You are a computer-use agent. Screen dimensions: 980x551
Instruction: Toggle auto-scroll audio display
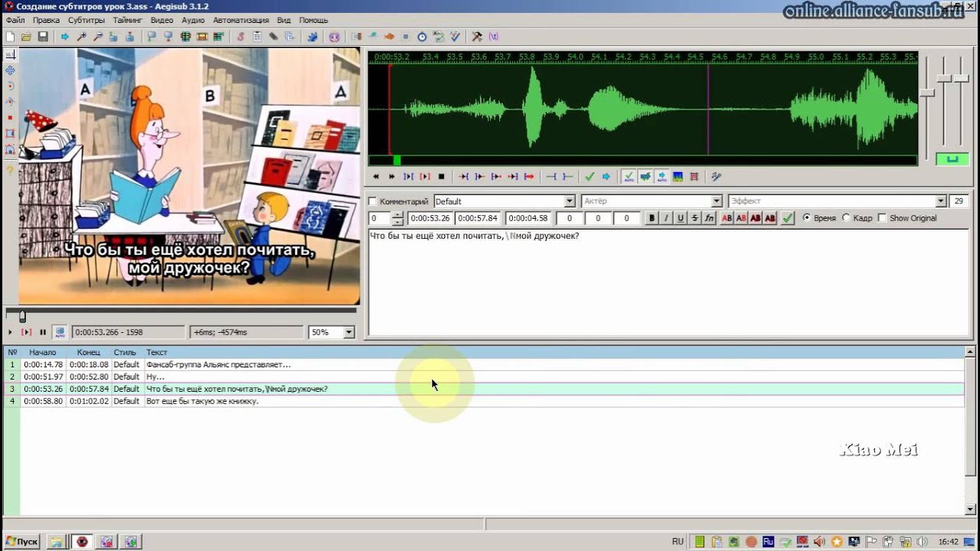661,176
